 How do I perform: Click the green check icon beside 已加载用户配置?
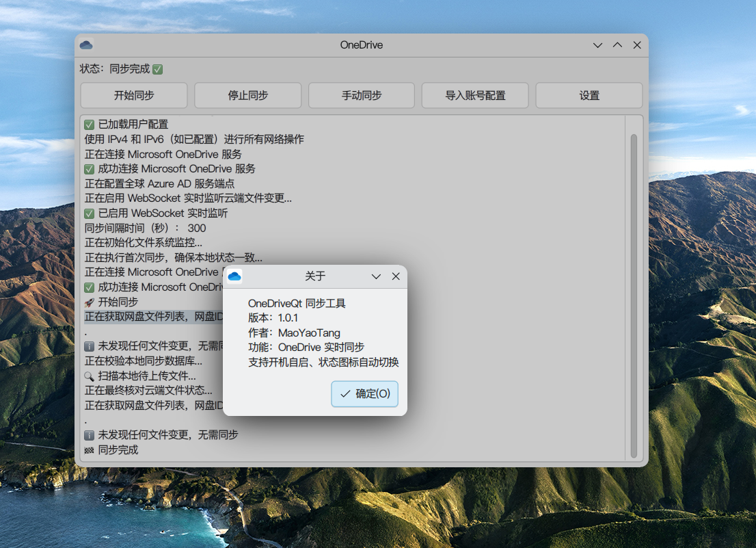[89, 125]
